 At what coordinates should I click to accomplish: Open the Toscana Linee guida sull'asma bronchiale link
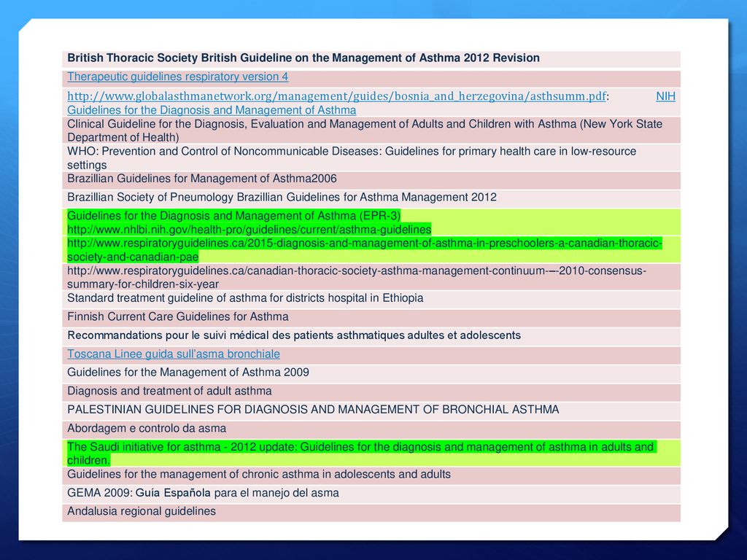pyautogui.click(x=174, y=354)
